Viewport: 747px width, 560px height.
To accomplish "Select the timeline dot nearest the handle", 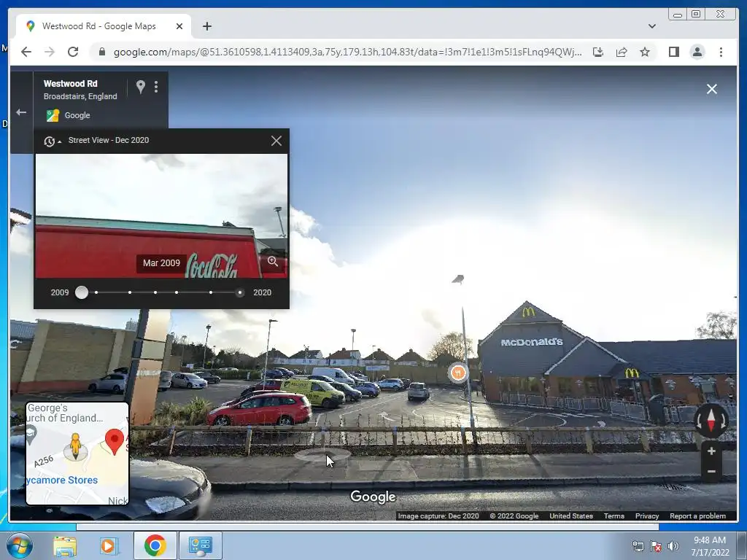I will pyautogui.click(x=96, y=292).
